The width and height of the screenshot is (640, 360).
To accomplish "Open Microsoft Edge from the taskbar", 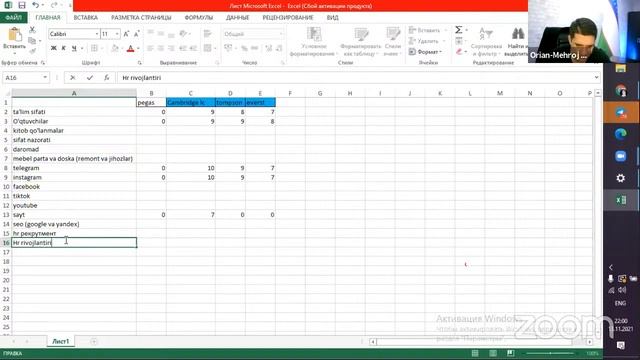I will (x=621, y=134).
